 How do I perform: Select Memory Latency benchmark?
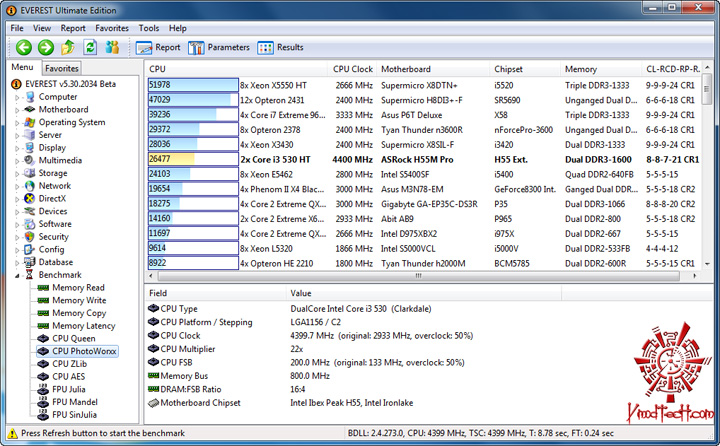(x=83, y=326)
